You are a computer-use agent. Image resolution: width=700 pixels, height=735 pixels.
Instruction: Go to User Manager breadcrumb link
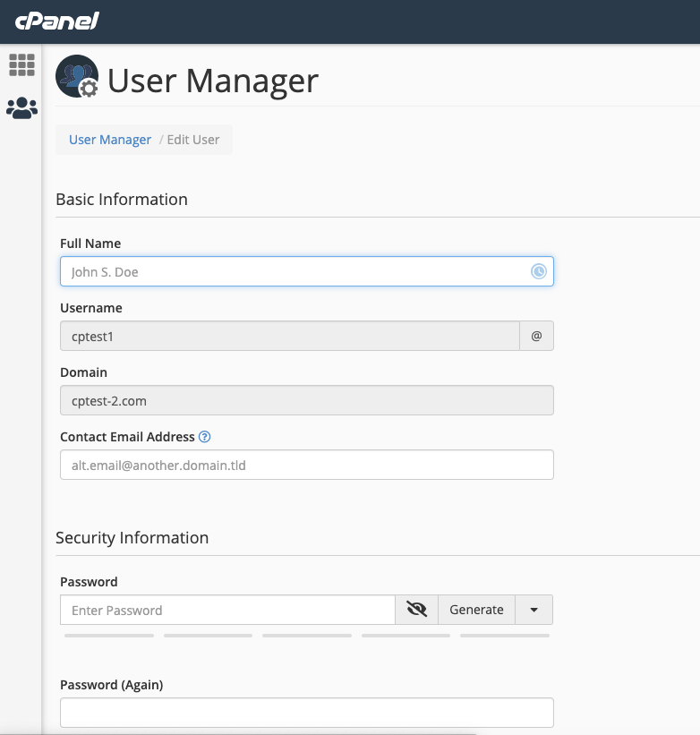[x=110, y=140]
